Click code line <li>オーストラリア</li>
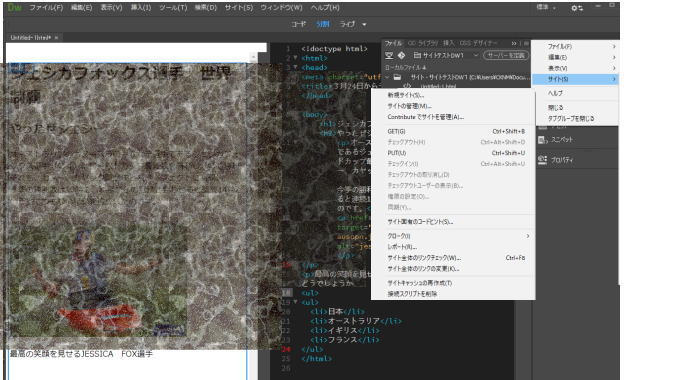Screen dimensions: 700x380 pos(356,321)
